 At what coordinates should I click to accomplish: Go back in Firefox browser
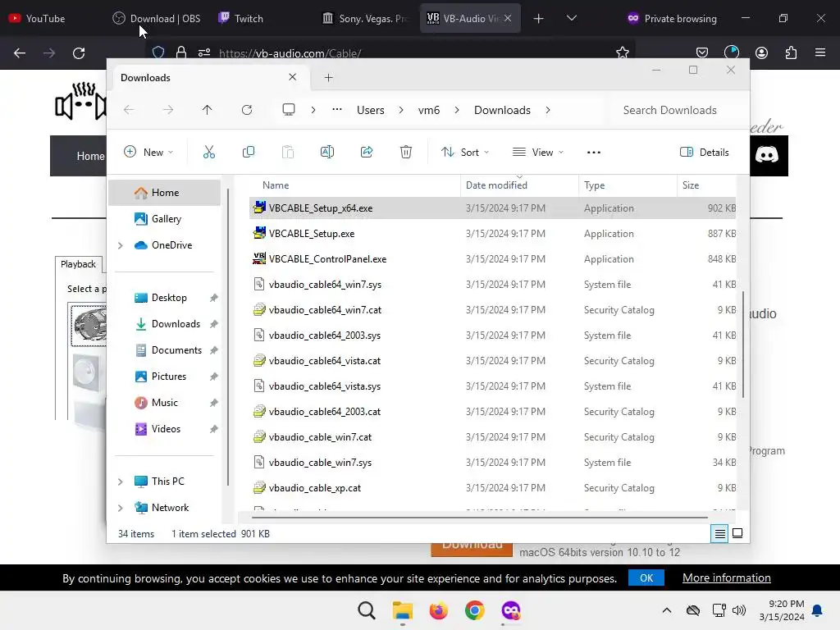(x=20, y=53)
